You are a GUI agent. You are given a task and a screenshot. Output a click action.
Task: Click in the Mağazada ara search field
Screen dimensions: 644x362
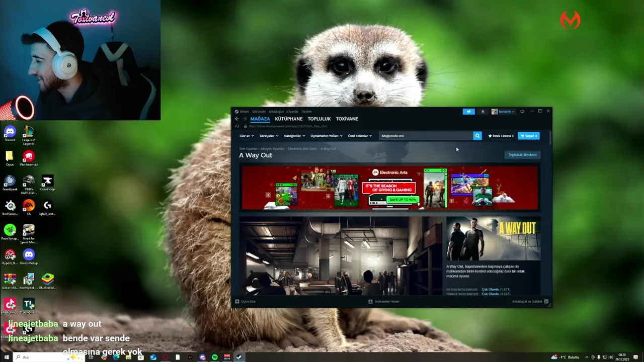tap(426, 136)
